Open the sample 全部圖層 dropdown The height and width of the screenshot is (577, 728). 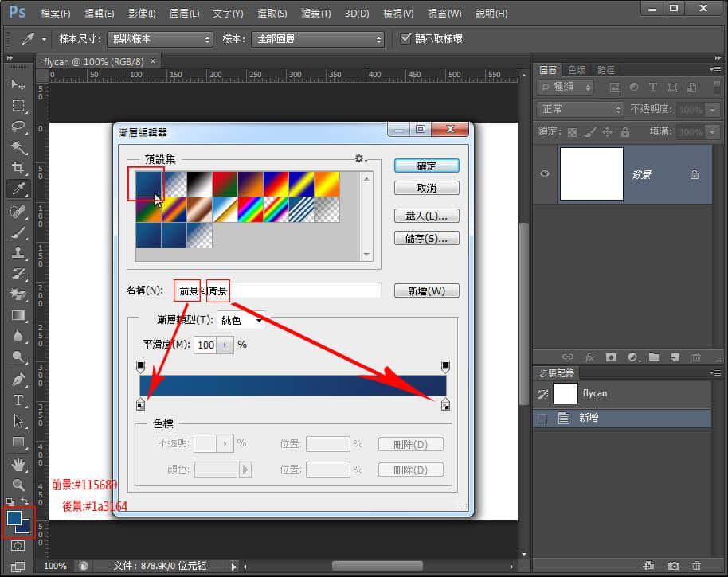(318, 39)
